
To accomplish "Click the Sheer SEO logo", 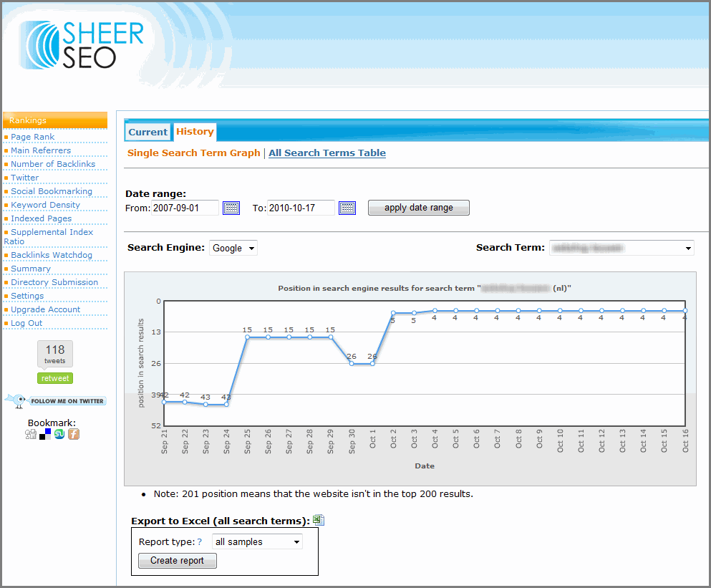I will 82,44.
